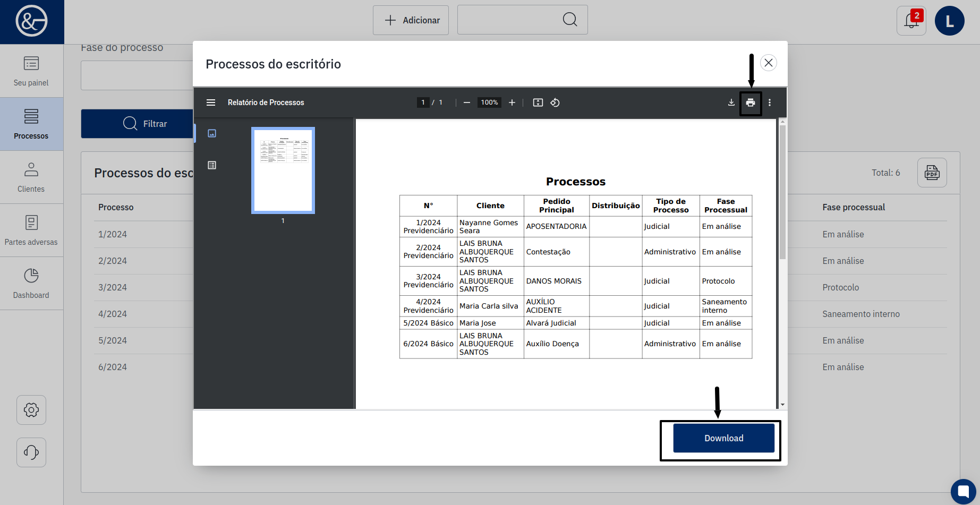
Task: Click the Adicionar button
Action: 411,20
